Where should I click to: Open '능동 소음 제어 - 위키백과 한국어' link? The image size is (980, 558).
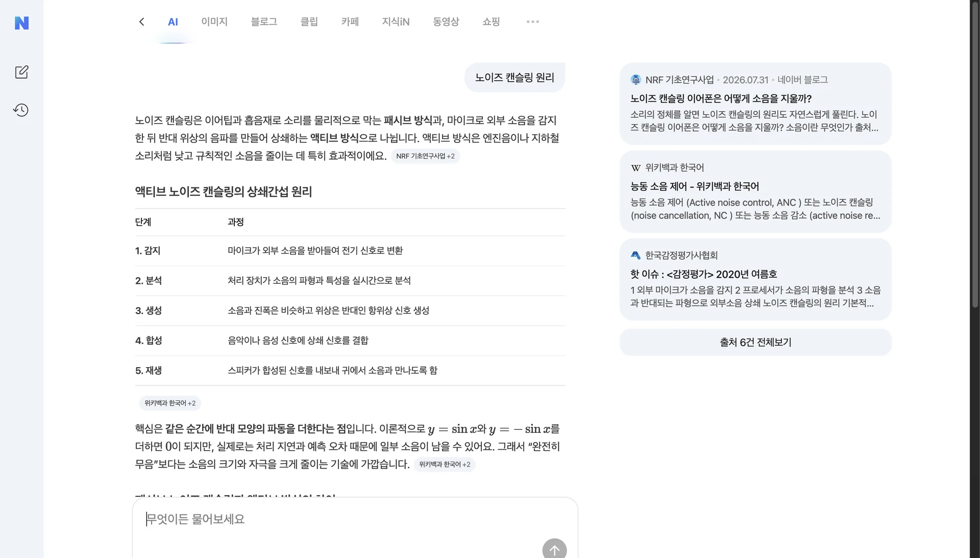click(x=695, y=186)
